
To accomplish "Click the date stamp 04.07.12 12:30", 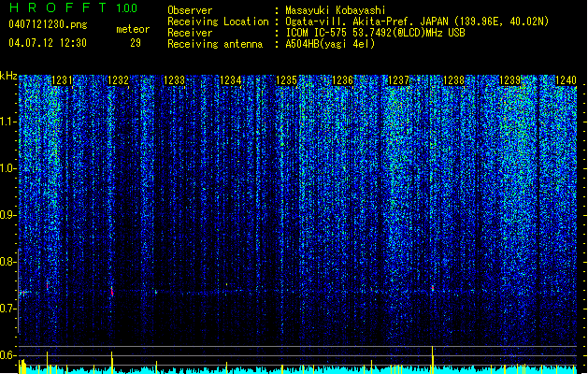I will (x=48, y=42).
